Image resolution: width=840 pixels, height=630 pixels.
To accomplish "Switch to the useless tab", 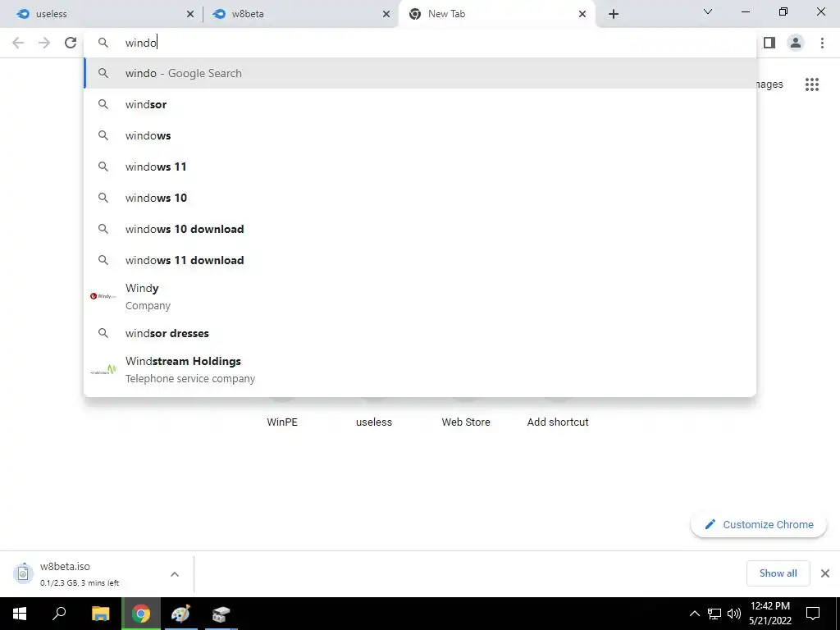I will [102, 14].
